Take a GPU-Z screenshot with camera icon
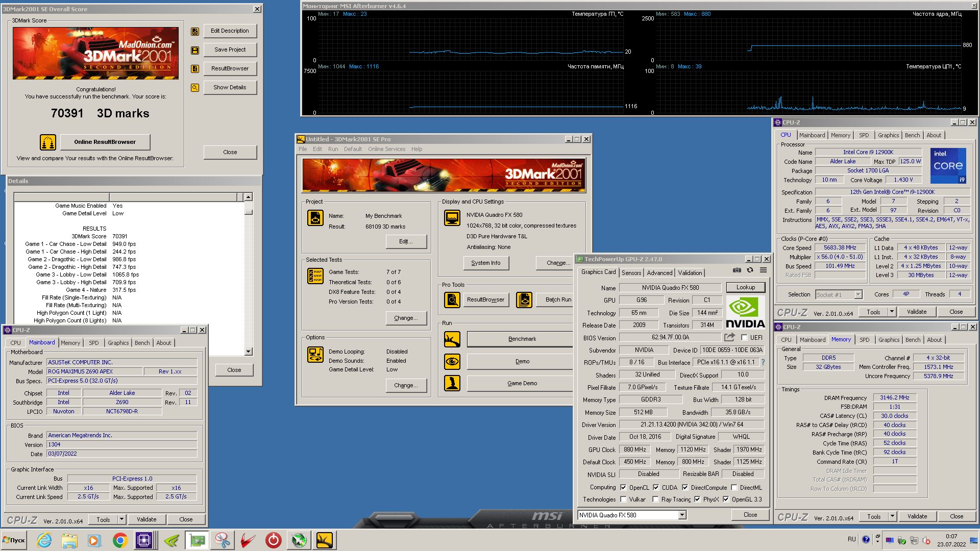This screenshot has height=551, width=980. click(737, 270)
